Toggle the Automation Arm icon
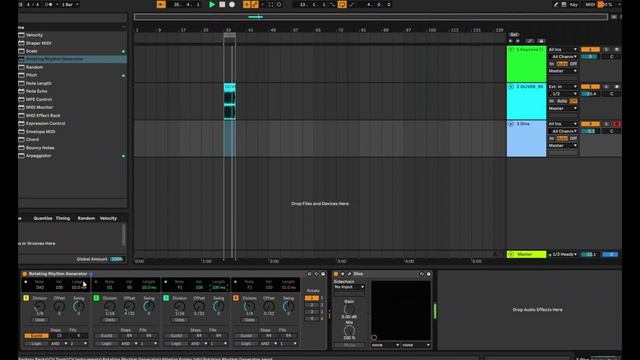Viewport: 640px width, 360px height. click(255, 4)
